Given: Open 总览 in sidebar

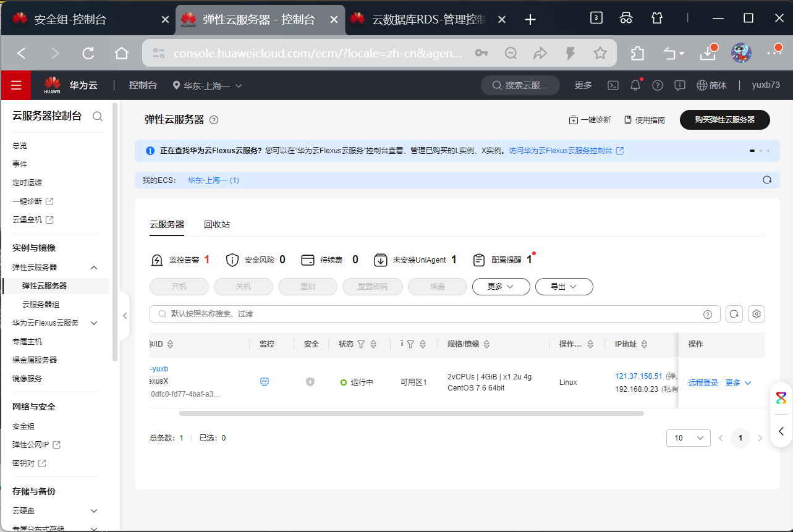Looking at the screenshot, I should click(20, 146).
